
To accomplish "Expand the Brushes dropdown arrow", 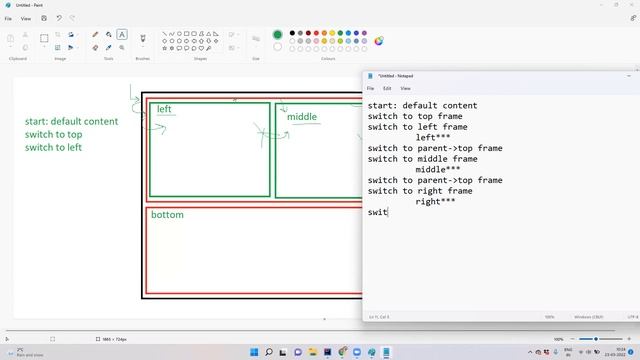I will [x=142, y=47].
